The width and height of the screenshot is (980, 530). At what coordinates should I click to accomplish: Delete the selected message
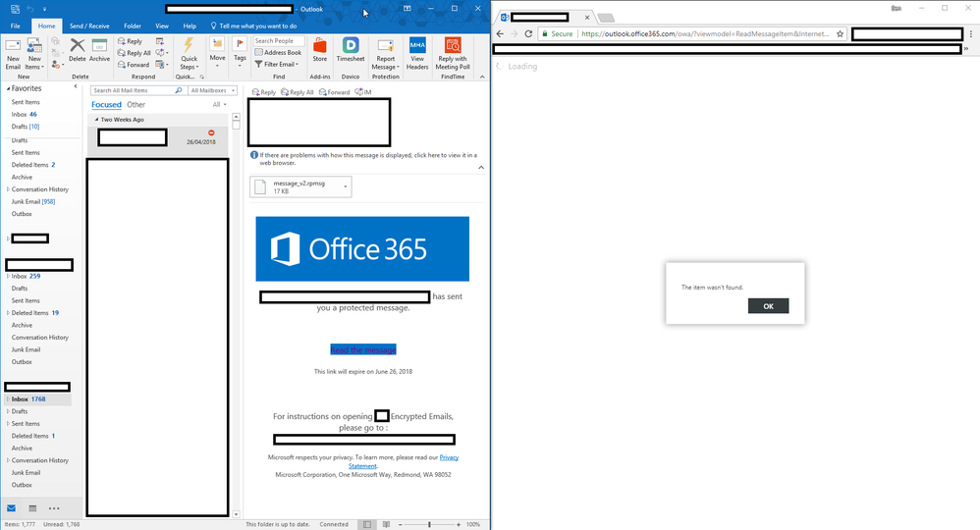click(x=78, y=50)
